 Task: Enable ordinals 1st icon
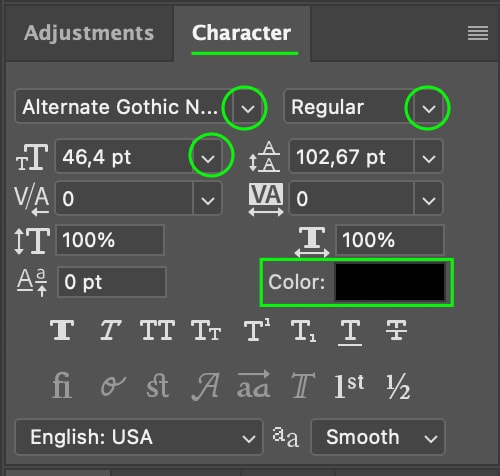click(349, 386)
